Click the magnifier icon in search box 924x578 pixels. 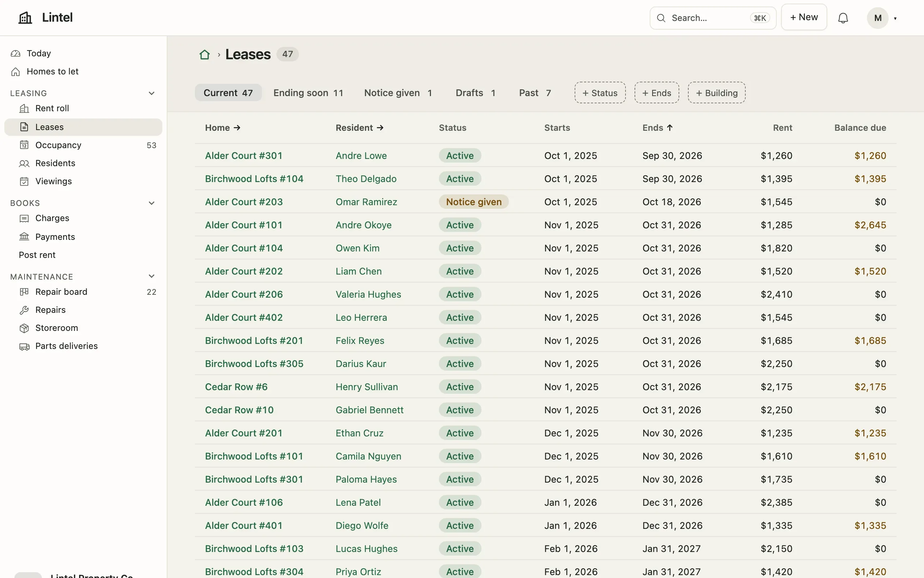coord(661,18)
